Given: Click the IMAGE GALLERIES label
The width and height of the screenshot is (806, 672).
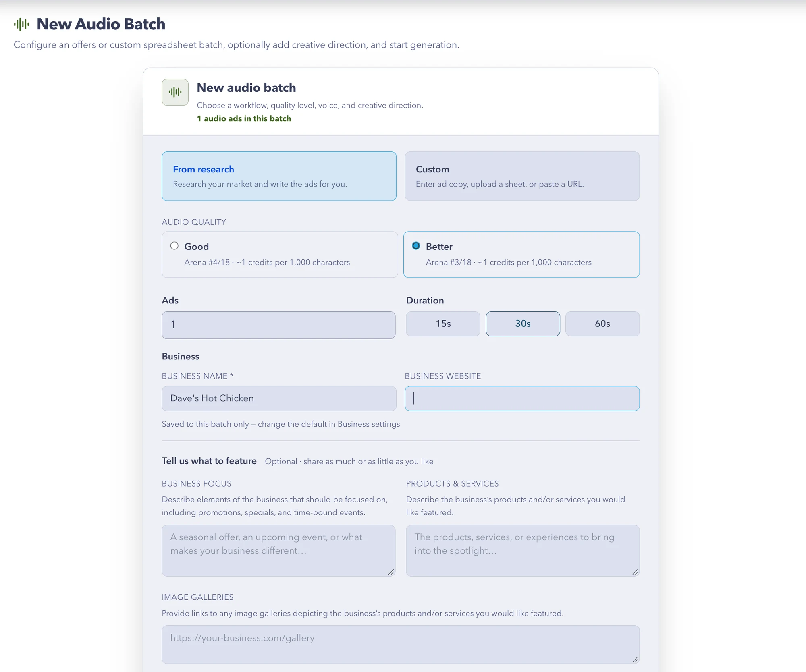Looking at the screenshot, I should pyautogui.click(x=197, y=597).
